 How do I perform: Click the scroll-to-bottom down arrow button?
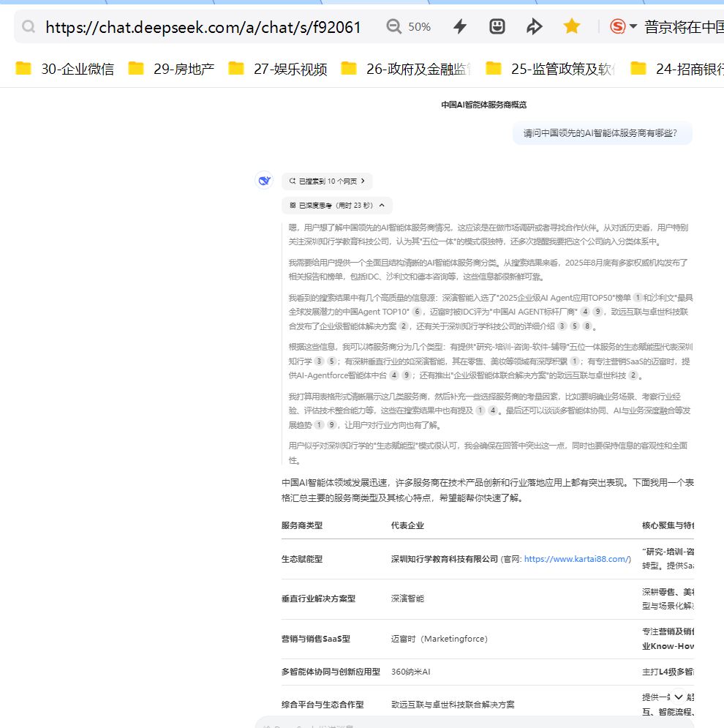click(x=679, y=697)
